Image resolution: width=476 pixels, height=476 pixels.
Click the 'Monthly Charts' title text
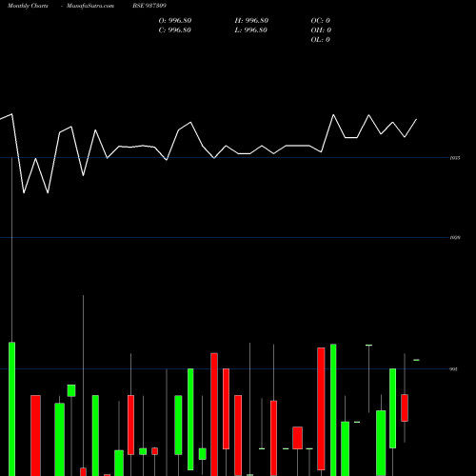pos(28,6)
